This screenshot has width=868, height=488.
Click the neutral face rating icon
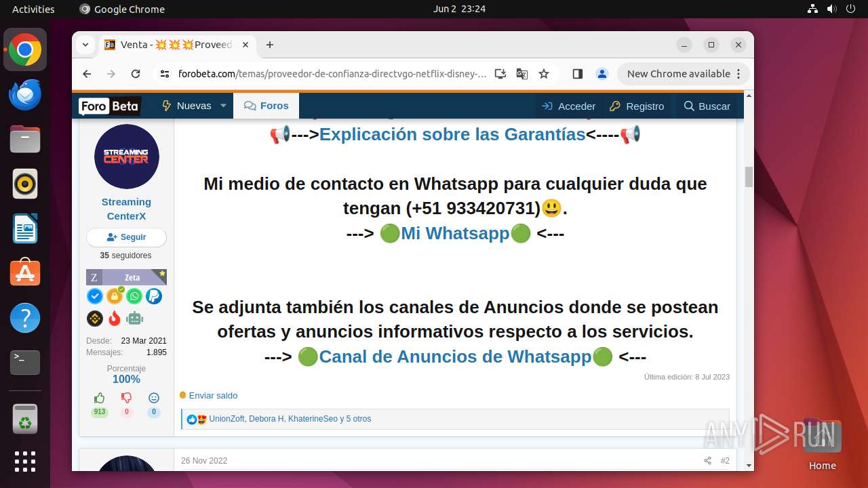pos(154,398)
